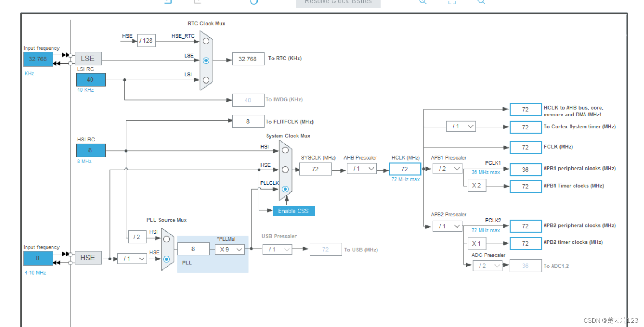Click the "RTC Clock Mux" label

(x=206, y=24)
